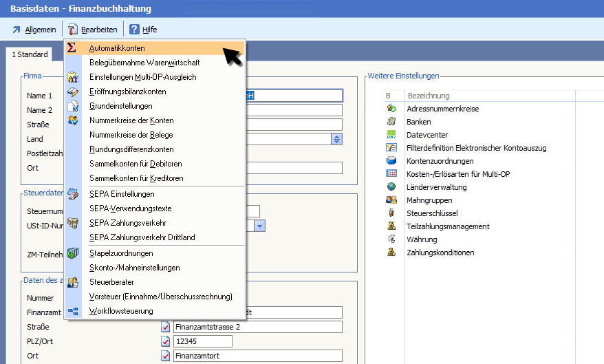This screenshot has height=364, width=604.
Task: Open the Land selection dropdown arrows
Action: [336, 139]
